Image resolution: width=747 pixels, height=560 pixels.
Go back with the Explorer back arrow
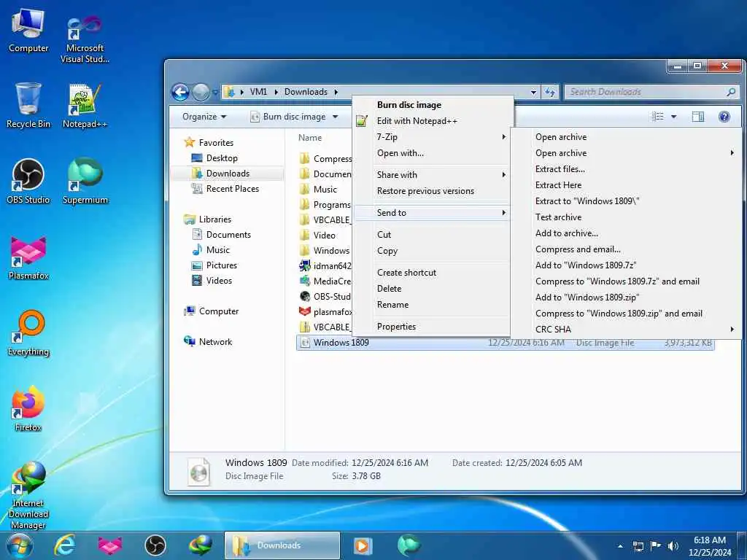pos(181,92)
